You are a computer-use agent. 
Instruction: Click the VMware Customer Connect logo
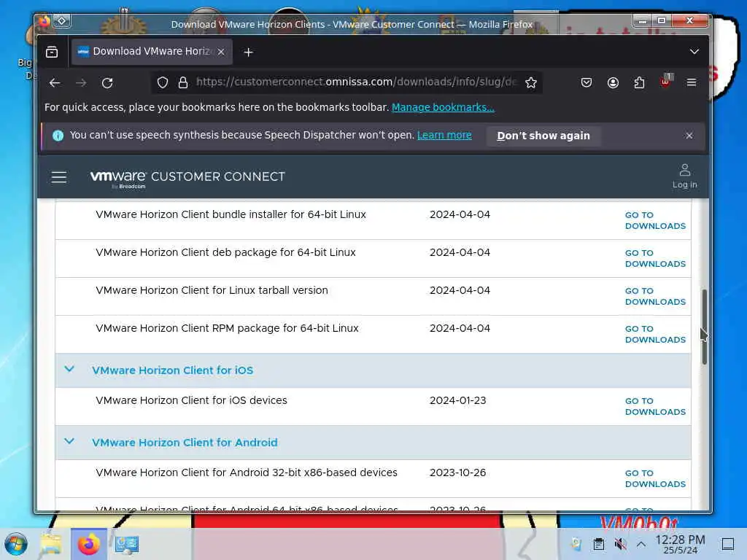click(187, 178)
